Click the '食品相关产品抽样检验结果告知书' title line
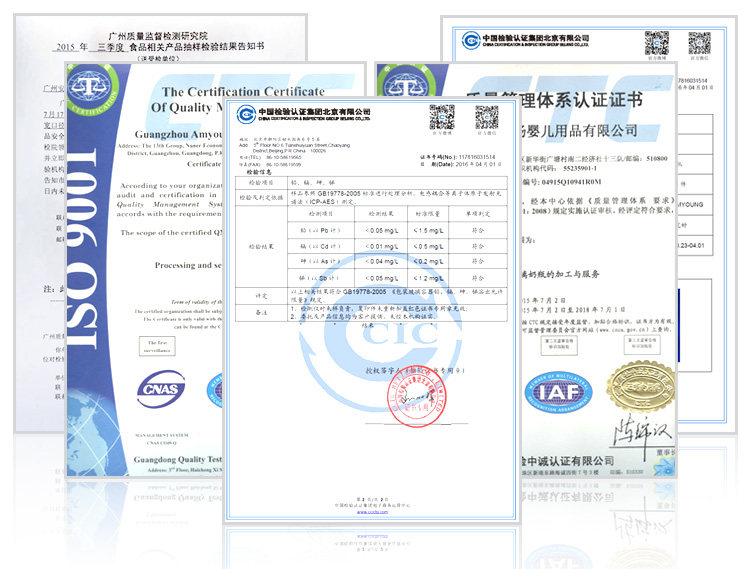Screen dimensions: 750x569 coord(197,46)
